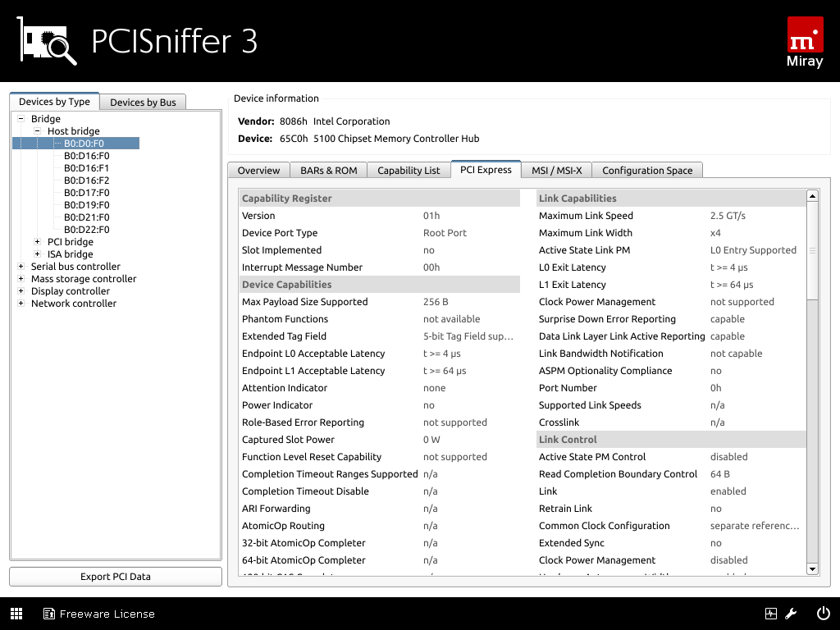The height and width of the screenshot is (630, 840).
Task: Click the icon left of the wrench
Action: 770,614
